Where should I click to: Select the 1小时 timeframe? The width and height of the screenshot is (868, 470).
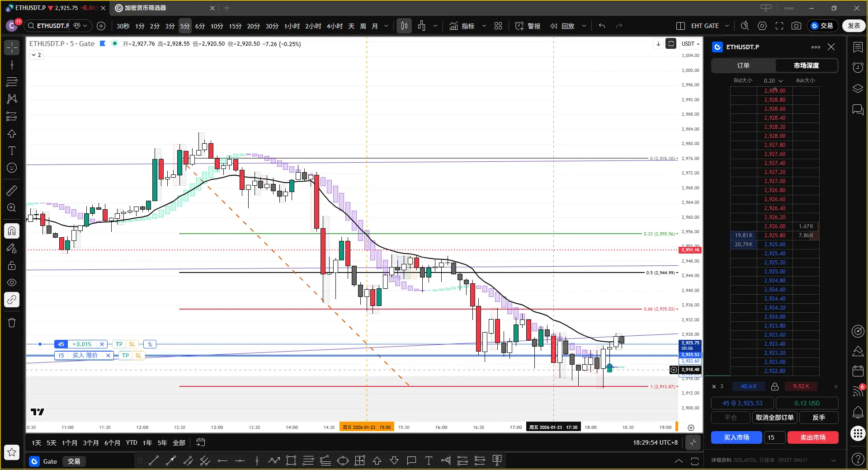tap(292, 26)
